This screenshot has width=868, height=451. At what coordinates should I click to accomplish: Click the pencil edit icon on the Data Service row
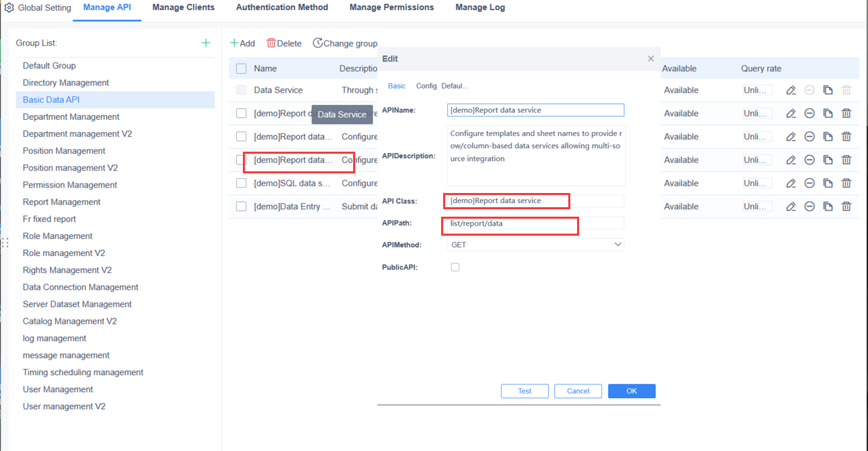click(792, 89)
